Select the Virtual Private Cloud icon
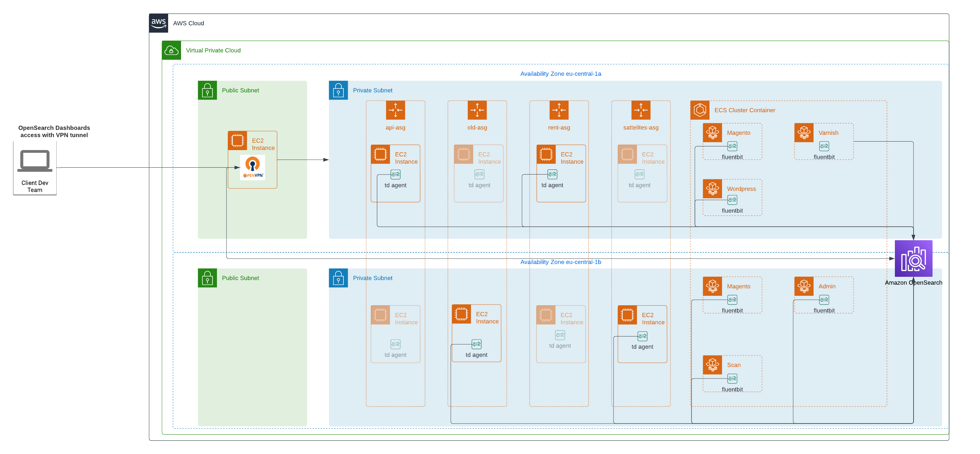This screenshot has width=980, height=454. [172, 50]
